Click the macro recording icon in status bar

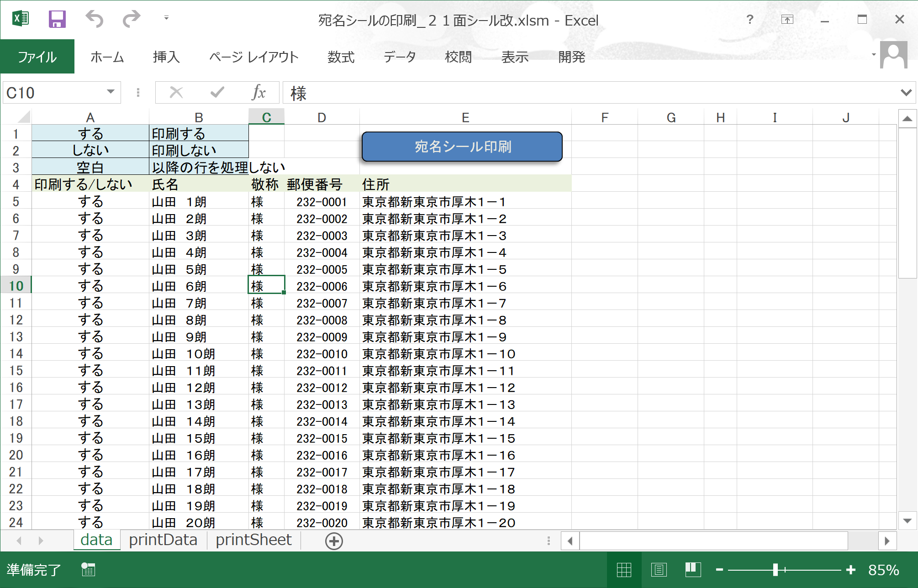click(x=88, y=569)
